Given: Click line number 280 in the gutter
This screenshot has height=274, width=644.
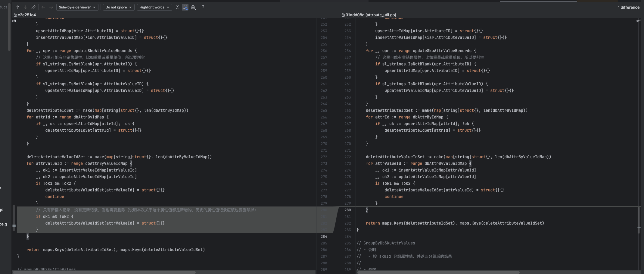Looking at the screenshot, I should point(347,210).
